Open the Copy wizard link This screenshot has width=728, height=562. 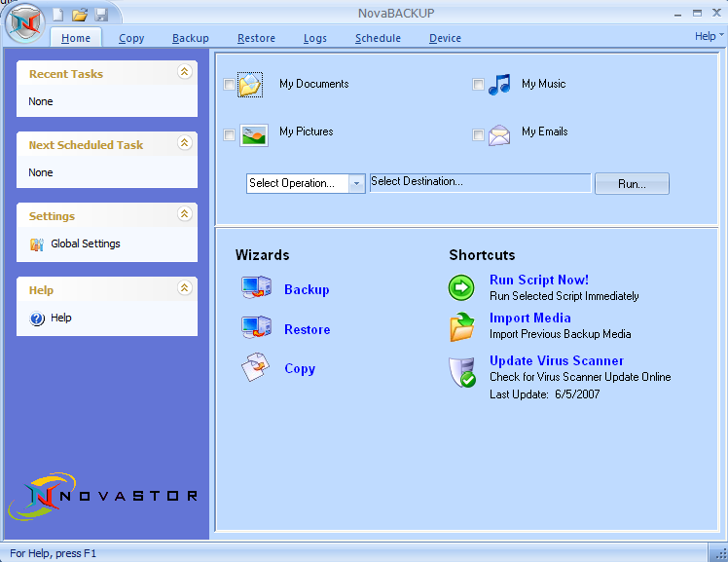pos(300,369)
